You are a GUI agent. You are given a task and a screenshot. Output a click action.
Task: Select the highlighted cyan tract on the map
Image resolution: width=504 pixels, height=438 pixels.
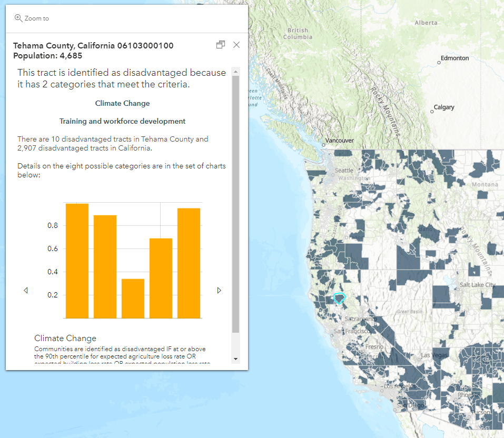click(340, 298)
